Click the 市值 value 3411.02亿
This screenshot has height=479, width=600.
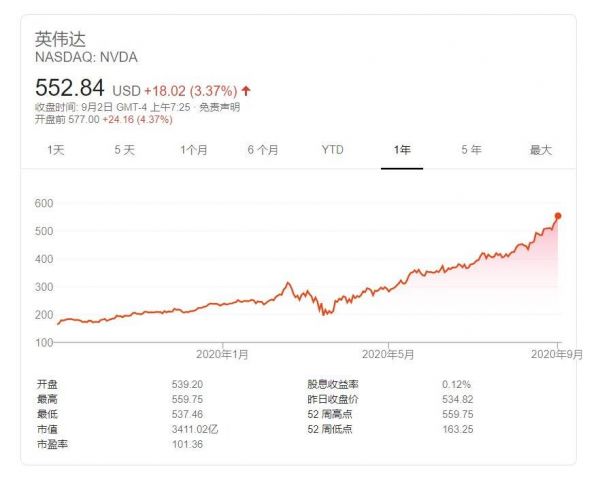(x=196, y=428)
